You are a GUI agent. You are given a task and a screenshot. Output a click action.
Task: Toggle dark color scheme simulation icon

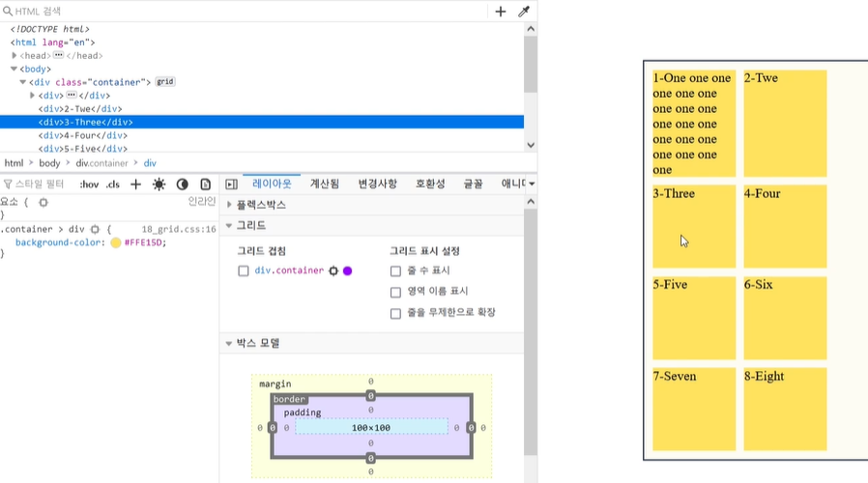(x=182, y=185)
